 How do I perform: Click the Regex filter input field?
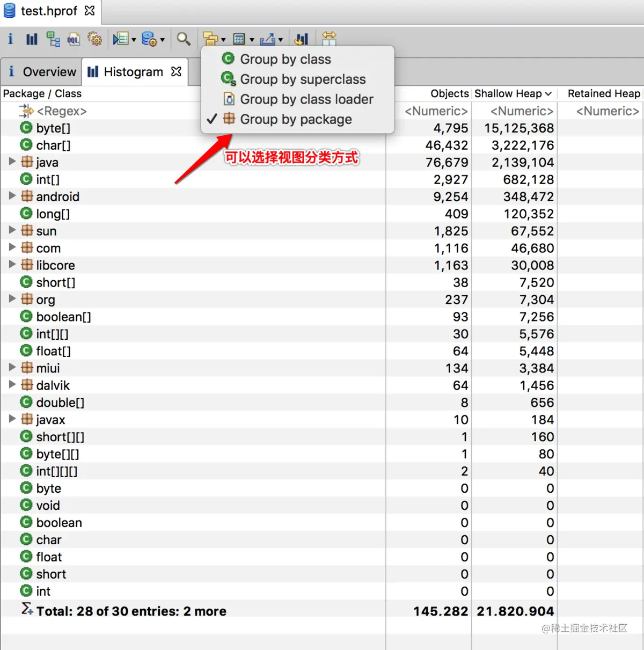click(x=62, y=111)
